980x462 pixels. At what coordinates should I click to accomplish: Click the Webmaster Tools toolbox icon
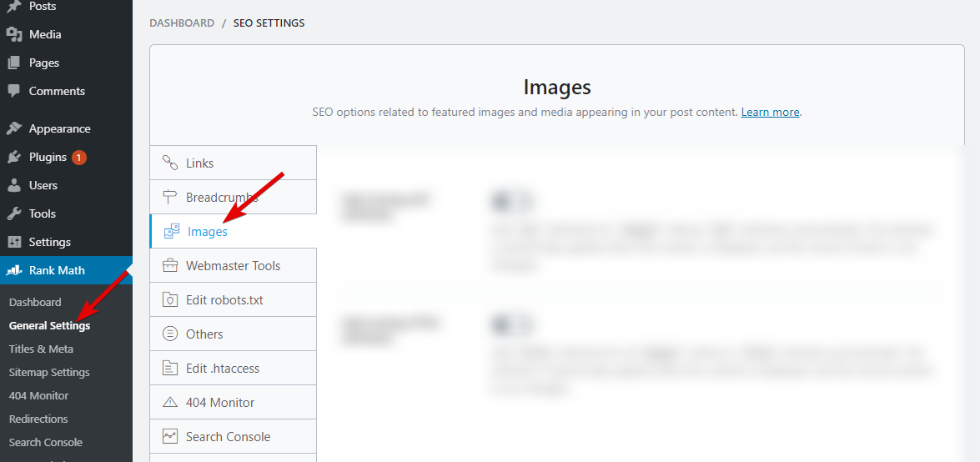(170, 265)
